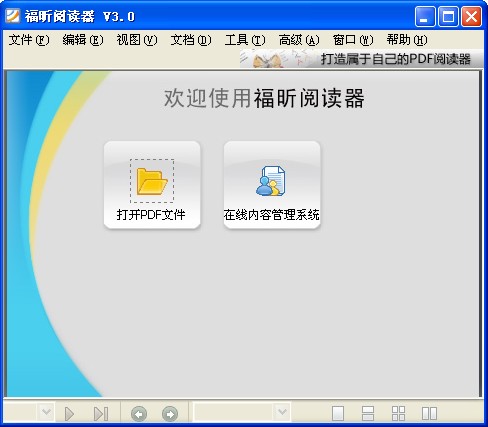Open the 视图(V) menu

137,40
